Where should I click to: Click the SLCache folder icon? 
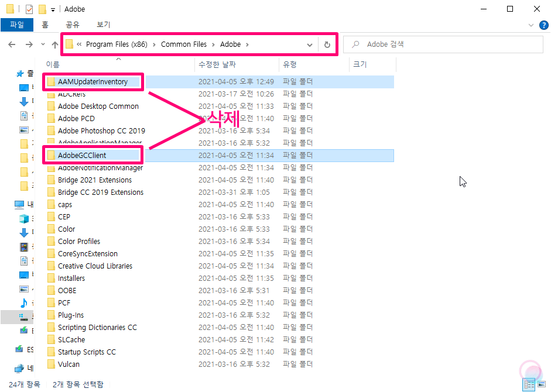[52, 340]
